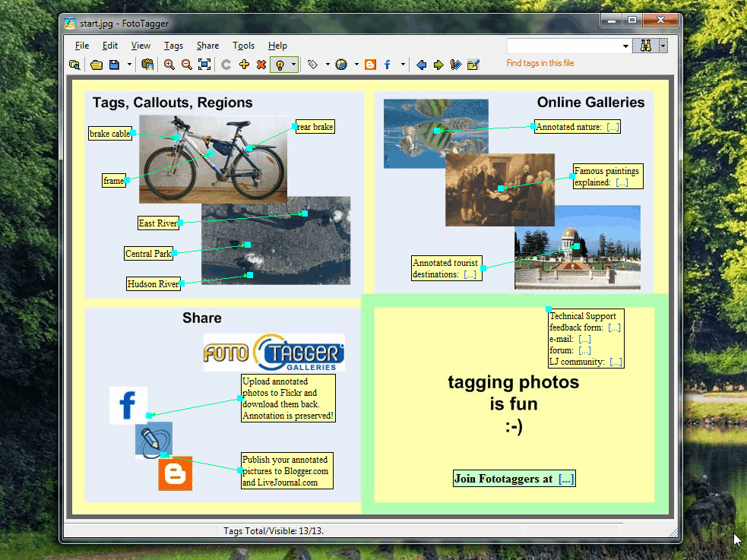
Task: Click the Facebook icon in the toolbar
Action: 388,65
